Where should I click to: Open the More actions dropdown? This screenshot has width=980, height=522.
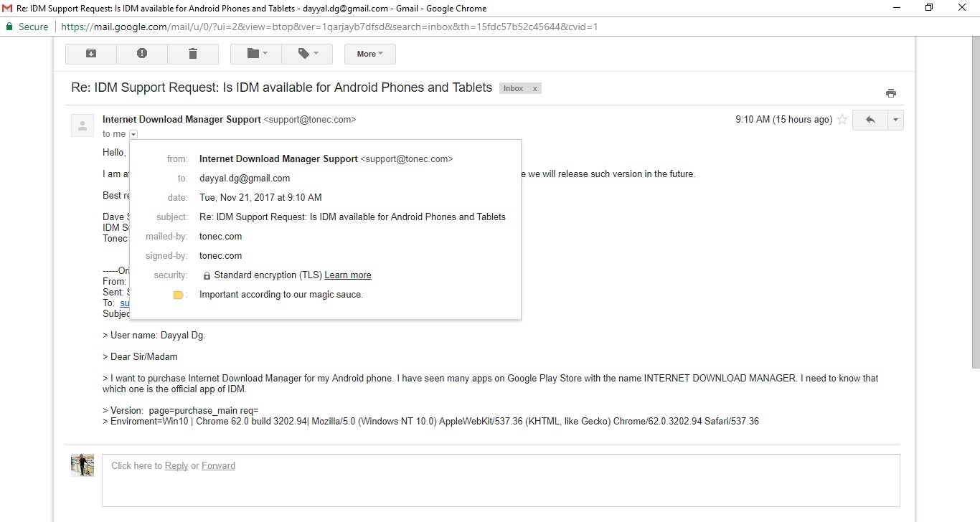(x=370, y=54)
